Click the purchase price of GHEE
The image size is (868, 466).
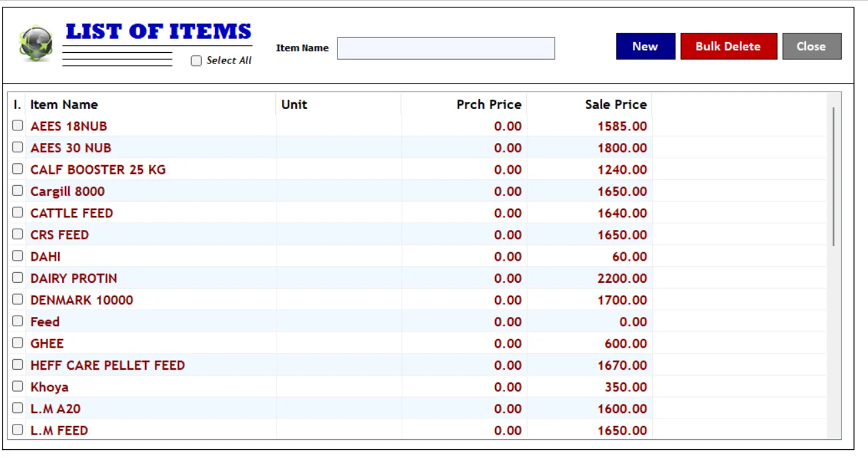tap(508, 344)
